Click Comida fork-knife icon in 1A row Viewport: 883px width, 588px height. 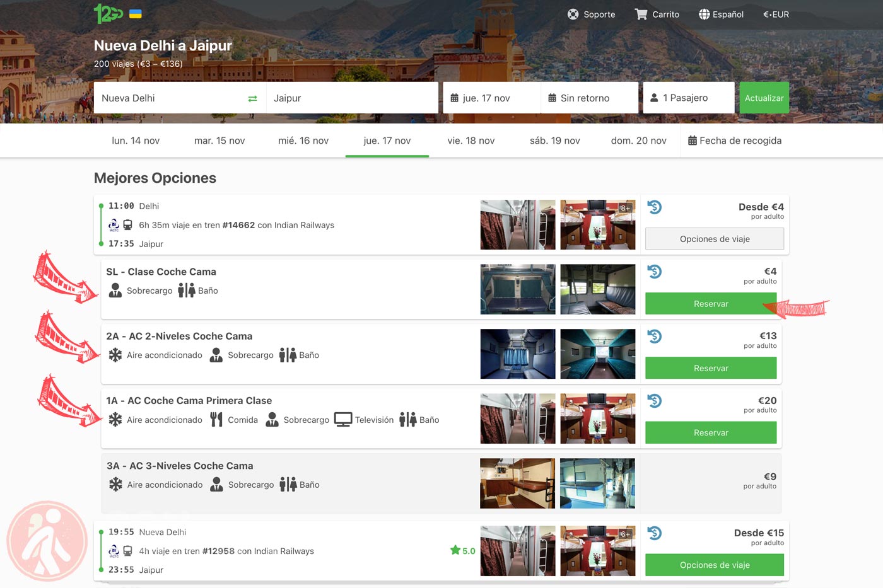pos(216,420)
